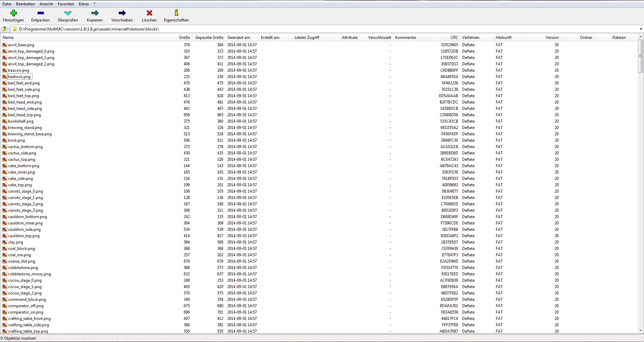Go up one folder level icon

click(4, 29)
